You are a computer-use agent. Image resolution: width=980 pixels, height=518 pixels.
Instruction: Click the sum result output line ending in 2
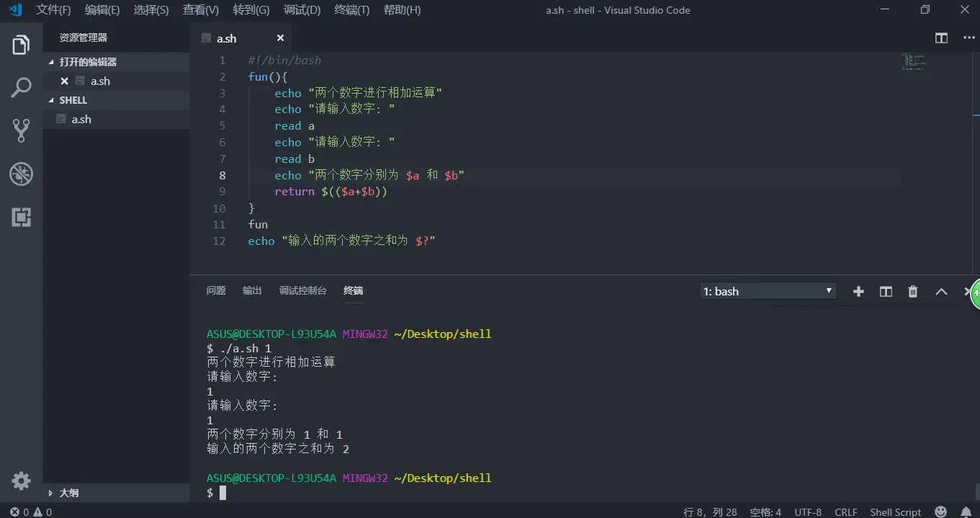point(278,449)
